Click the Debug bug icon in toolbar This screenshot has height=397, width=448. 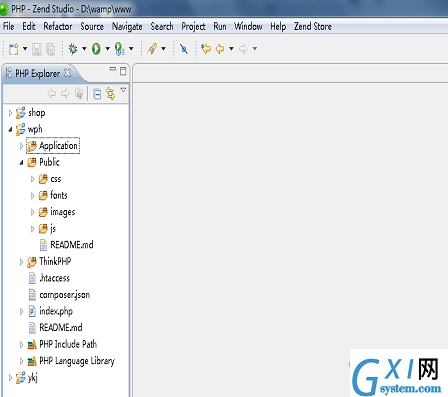[x=73, y=49]
